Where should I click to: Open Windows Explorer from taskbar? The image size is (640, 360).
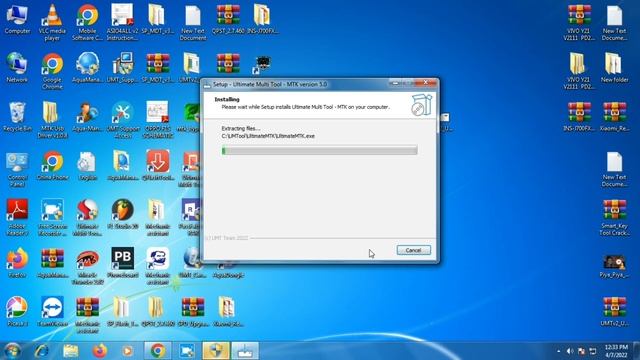71,351
